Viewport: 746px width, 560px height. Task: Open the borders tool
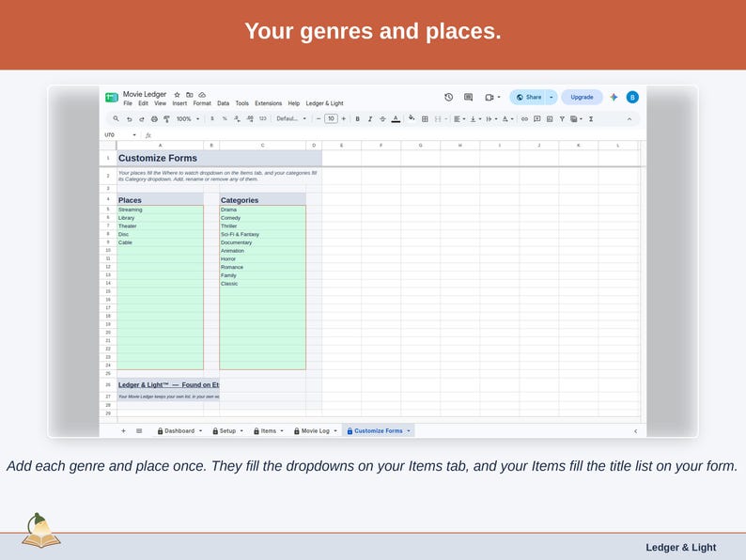click(x=425, y=119)
